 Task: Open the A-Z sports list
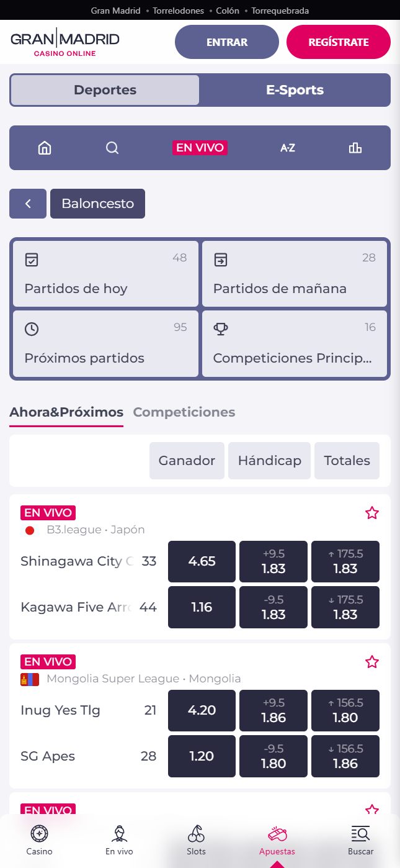(x=287, y=148)
